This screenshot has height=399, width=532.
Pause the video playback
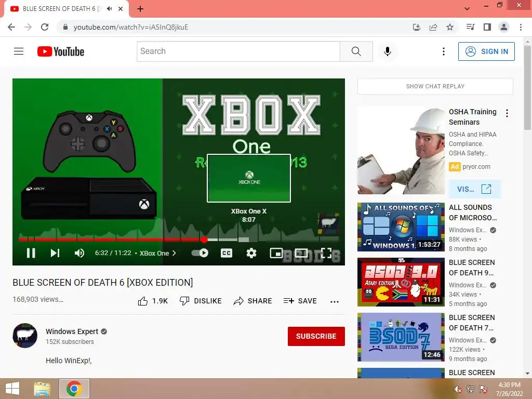(31, 253)
